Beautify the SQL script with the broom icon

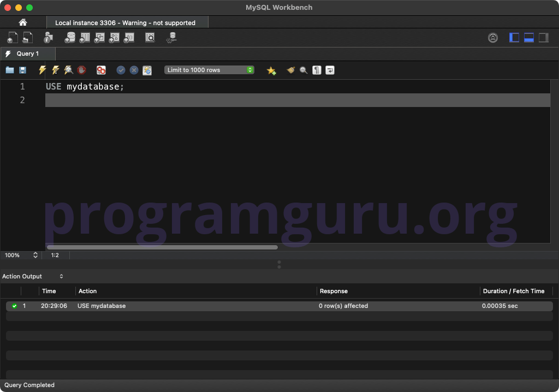pos(291,70)
